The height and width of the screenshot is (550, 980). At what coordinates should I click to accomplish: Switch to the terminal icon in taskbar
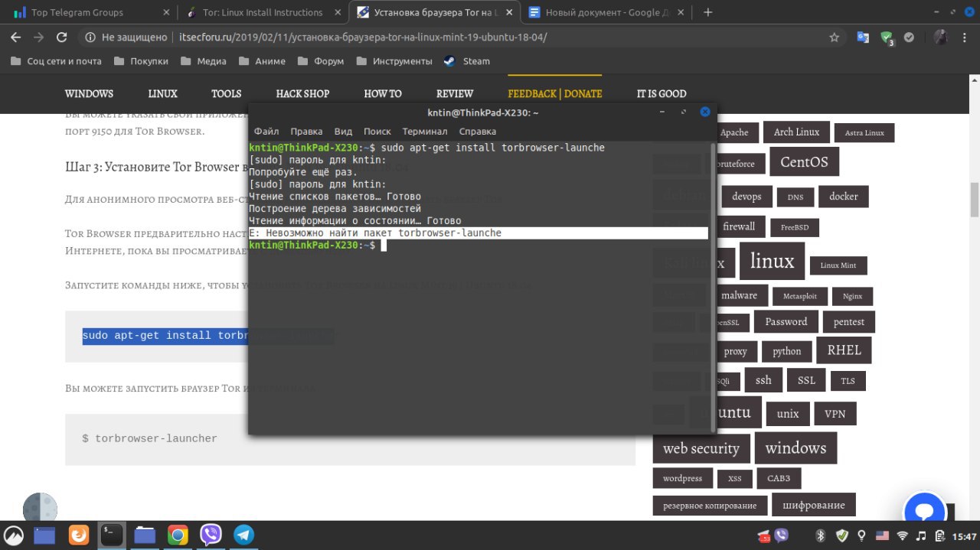[112, 535]
